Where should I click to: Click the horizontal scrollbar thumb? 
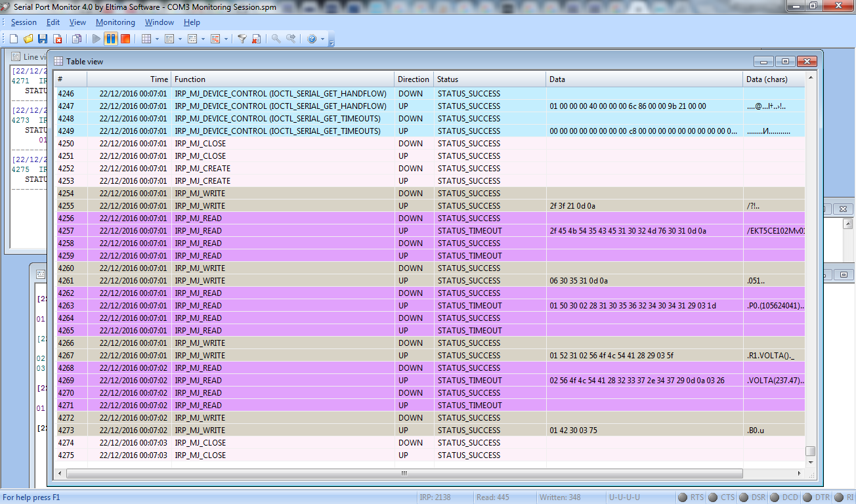404,473
